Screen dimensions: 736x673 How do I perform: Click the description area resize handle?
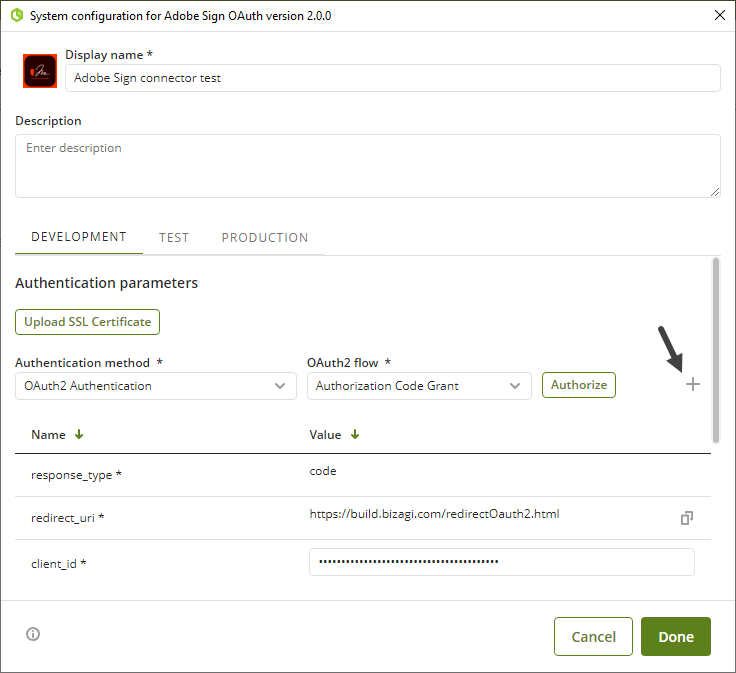point(714,192)
